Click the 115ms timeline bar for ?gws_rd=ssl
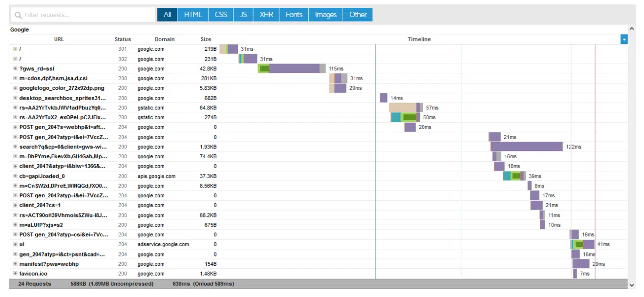Viewport: 644px width, 297px height. tap(292, 69)
